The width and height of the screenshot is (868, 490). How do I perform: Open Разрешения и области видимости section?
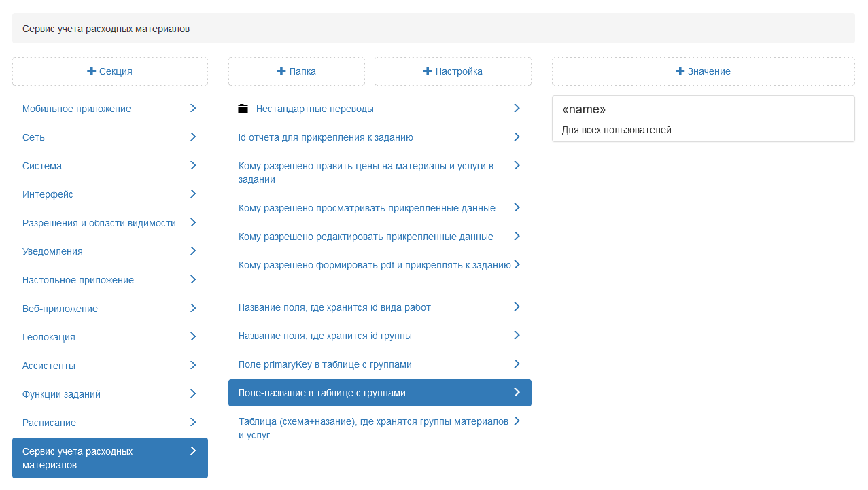coord(99,223)
